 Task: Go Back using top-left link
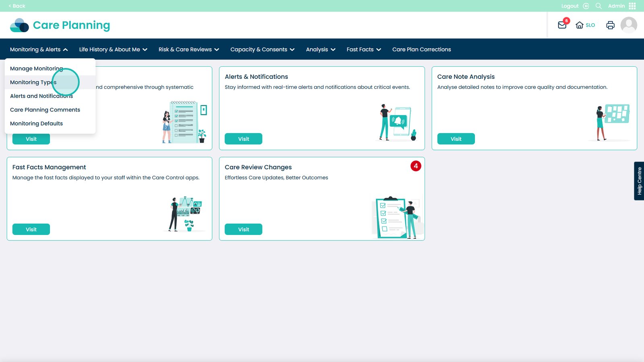tap(17, 6)
